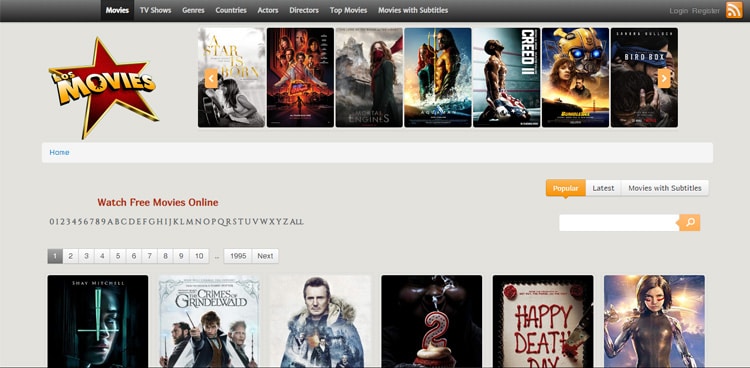Filter movies by digit 0
This screenshot has height=368, width=750.
(52, 222)
